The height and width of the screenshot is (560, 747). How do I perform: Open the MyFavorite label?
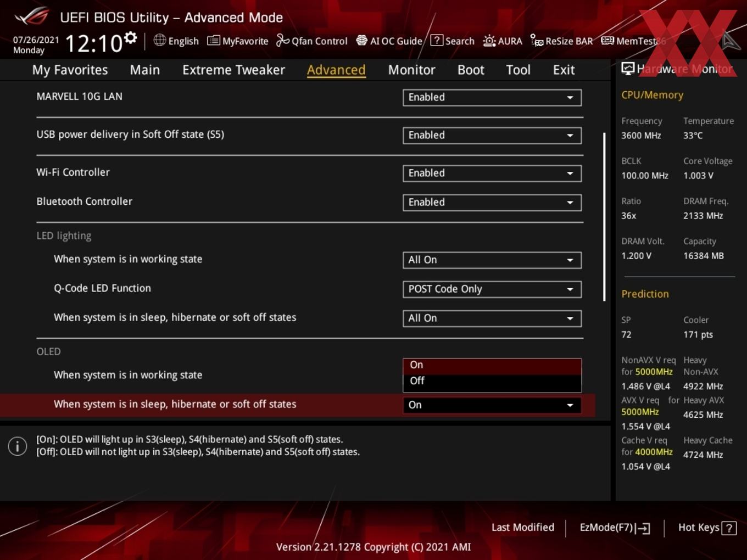245,41
